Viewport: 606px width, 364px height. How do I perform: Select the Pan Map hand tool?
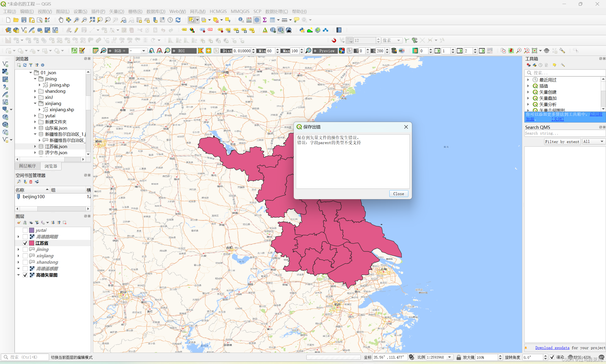click(61, 20)
